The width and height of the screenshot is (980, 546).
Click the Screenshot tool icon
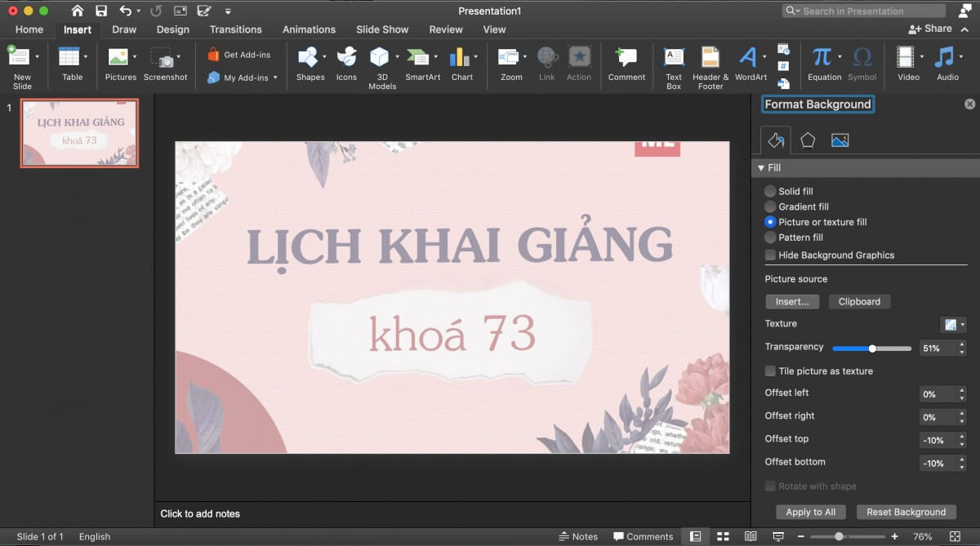(166, 59)
